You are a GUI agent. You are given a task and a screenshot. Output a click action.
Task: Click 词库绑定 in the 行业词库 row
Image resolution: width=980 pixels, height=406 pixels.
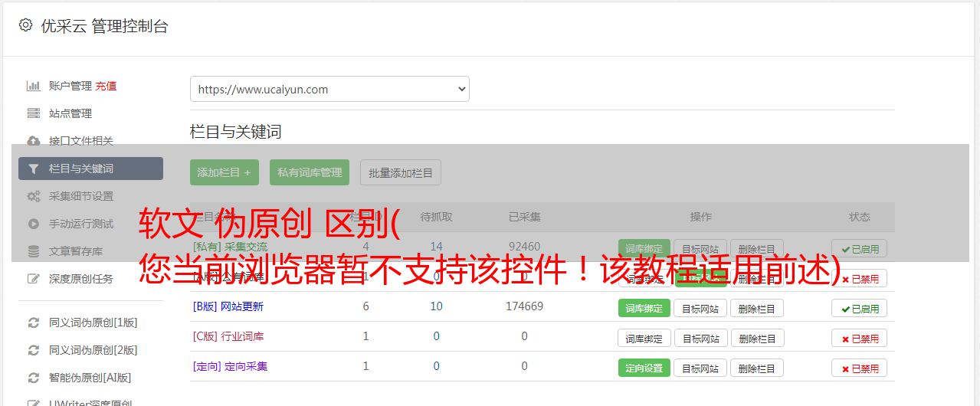[644, 338]
